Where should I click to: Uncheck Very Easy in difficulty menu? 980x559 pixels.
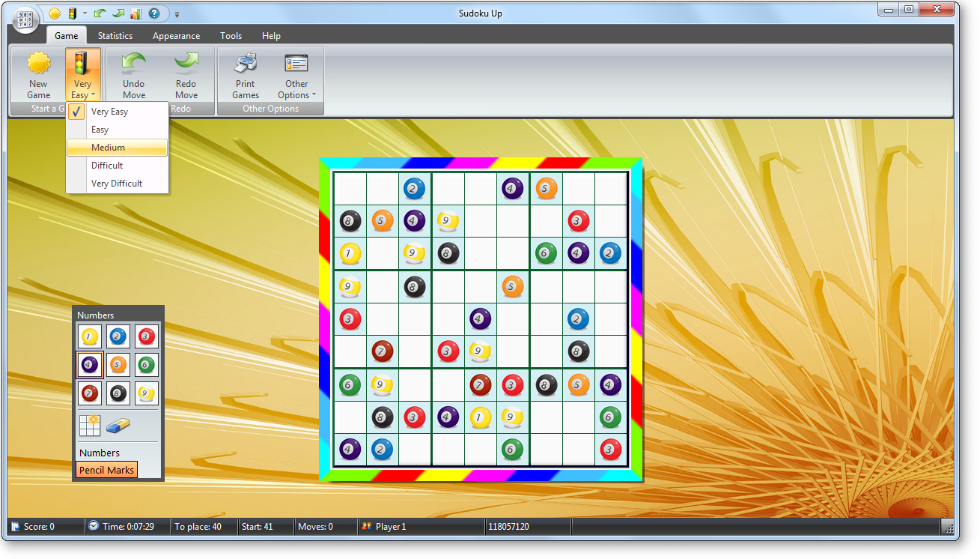[x=109, y=111]
